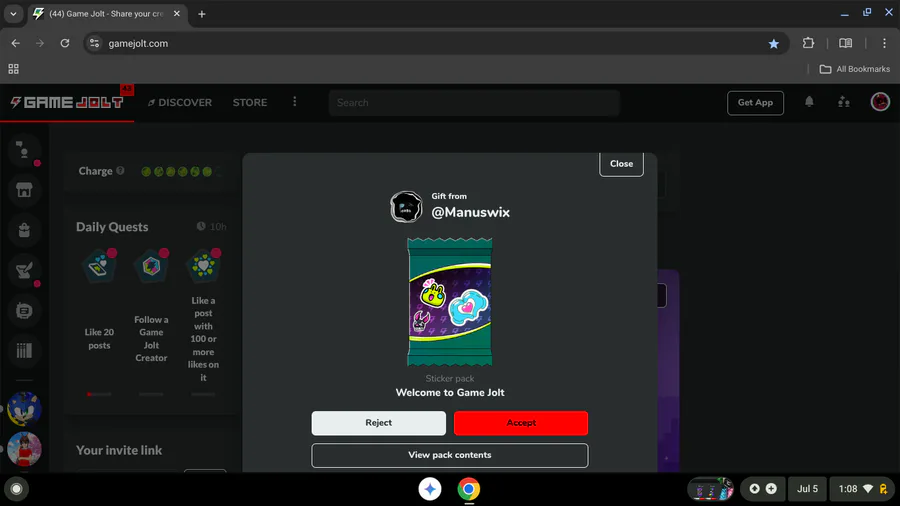
Task: Click the Charge orbs meter
Action: pos(180,171)
